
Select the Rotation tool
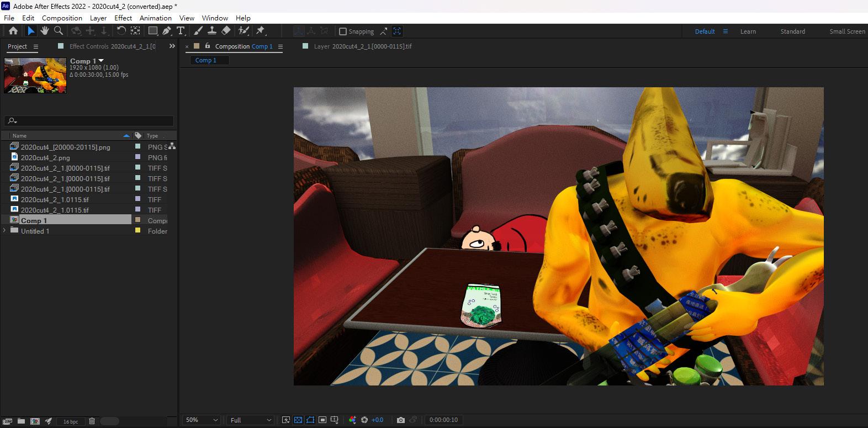(121, 31)
